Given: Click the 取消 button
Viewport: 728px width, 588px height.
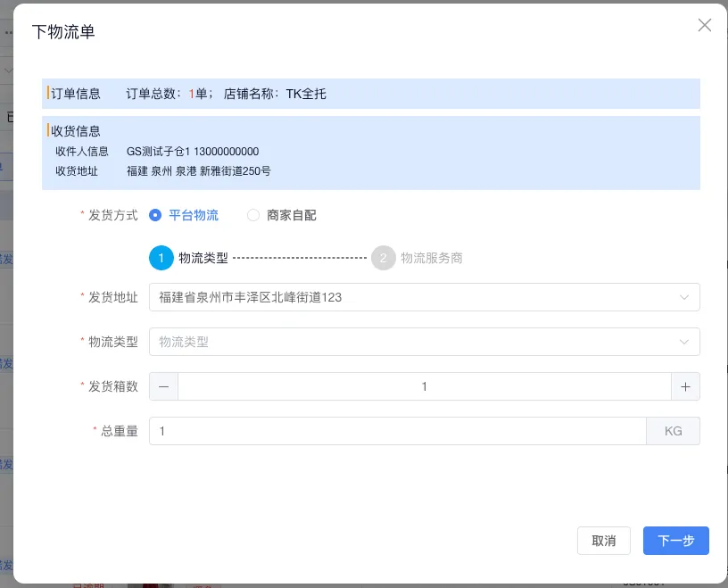Looking at the screenshot, I should point(604,541).
